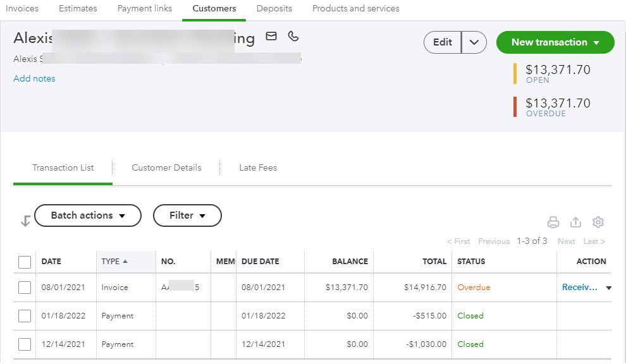Image resolution: width=626 pixels, height=364 pixels.
Task: Open the chevron dropdown next to Edit
Action: [473, 42]
